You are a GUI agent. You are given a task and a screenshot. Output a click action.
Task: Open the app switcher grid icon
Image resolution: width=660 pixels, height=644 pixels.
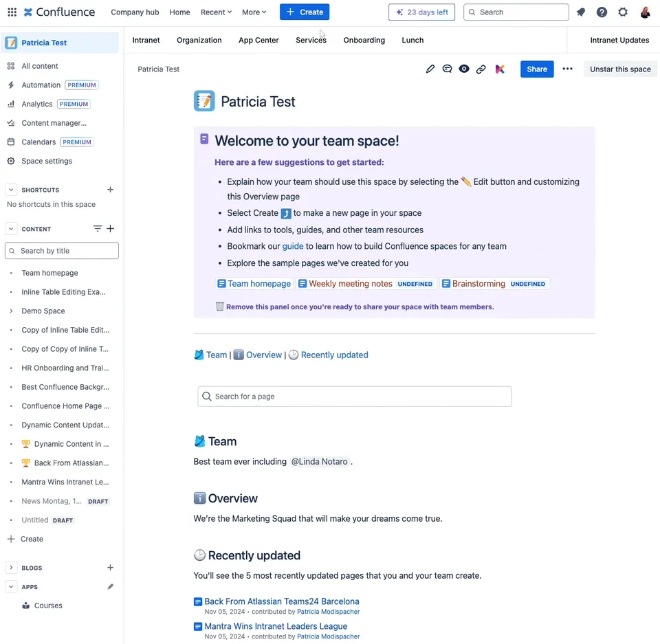[x=12, y=12]
